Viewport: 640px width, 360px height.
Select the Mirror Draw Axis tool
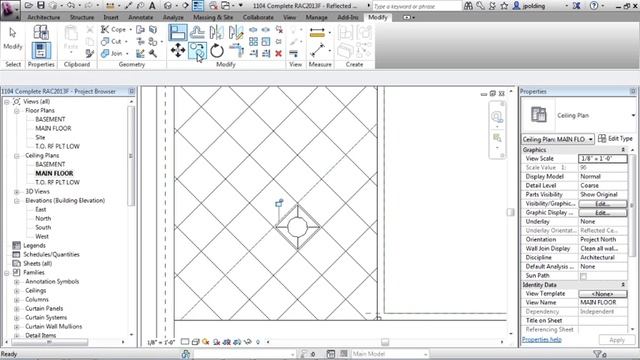pyautogui.click(x=236, y=32)
